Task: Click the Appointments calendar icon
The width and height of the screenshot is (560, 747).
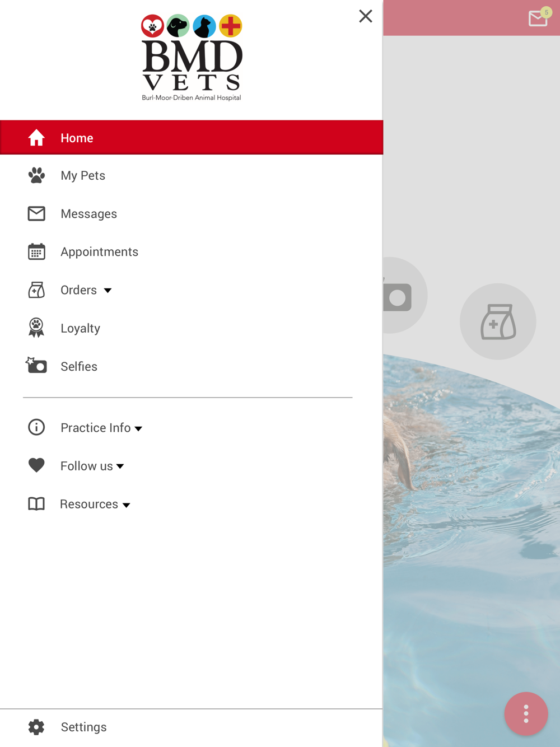Action: click(x=36, y=251)
